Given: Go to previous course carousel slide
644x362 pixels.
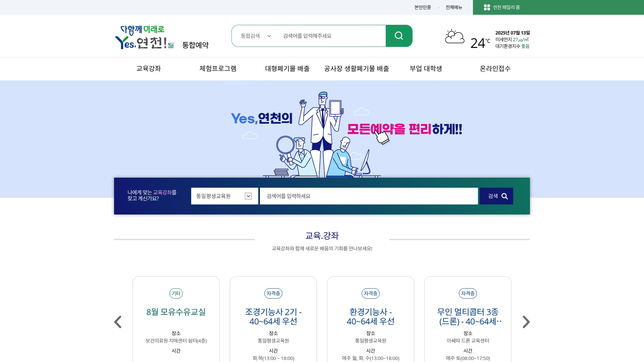Looking at the screenshot, I should [x=118, y=322].
